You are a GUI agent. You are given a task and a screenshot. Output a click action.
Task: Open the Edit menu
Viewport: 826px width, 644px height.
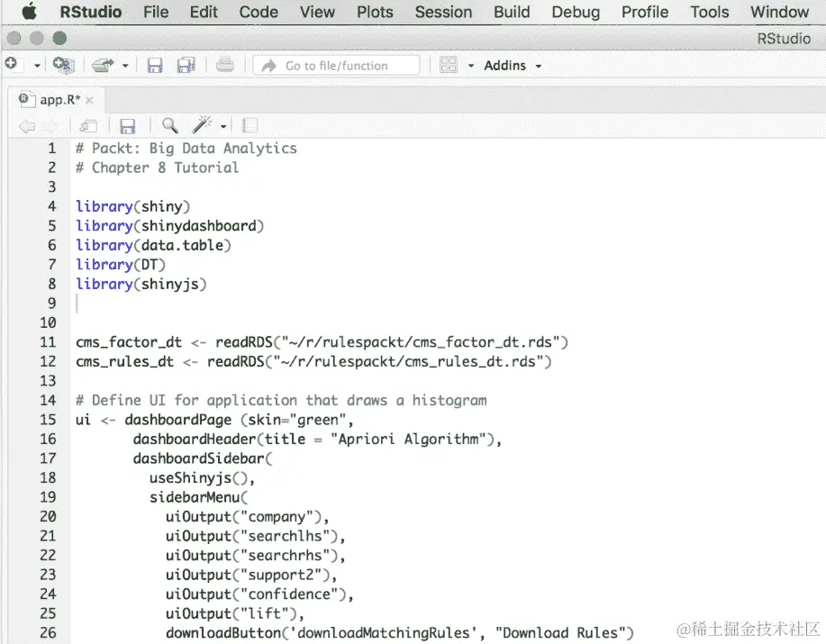[x=204, y=12]
